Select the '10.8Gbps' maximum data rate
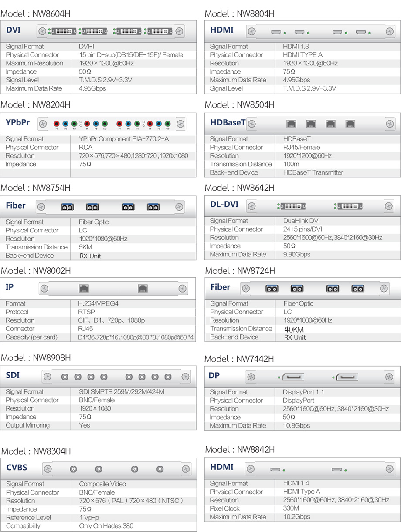The width and height of the screenshot is (401, 532). coord(297,425)
